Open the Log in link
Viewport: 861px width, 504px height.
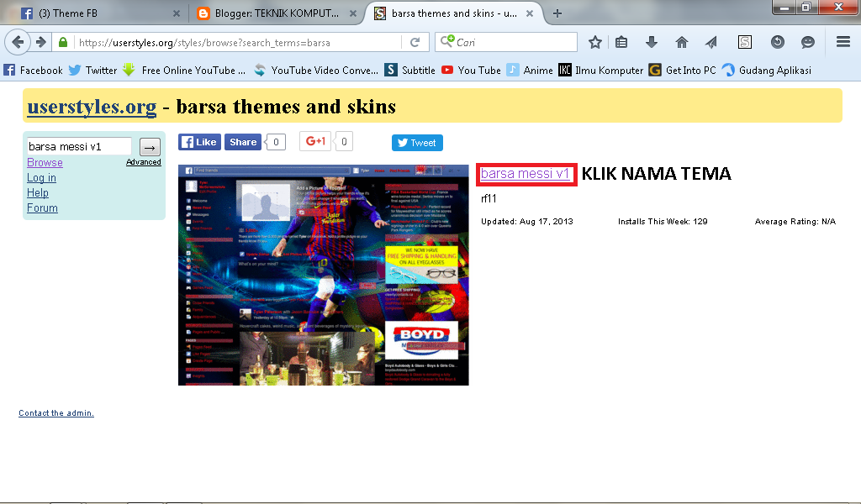[x=42, y=178]
